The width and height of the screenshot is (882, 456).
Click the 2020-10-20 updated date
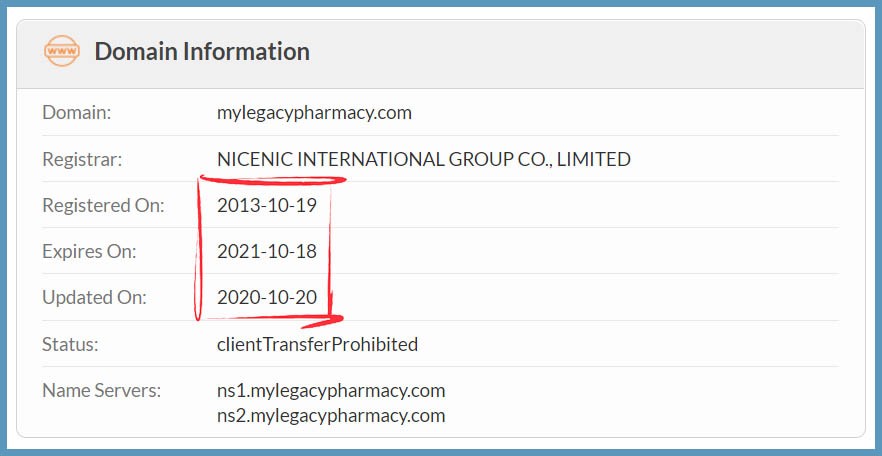click(267, 298)
